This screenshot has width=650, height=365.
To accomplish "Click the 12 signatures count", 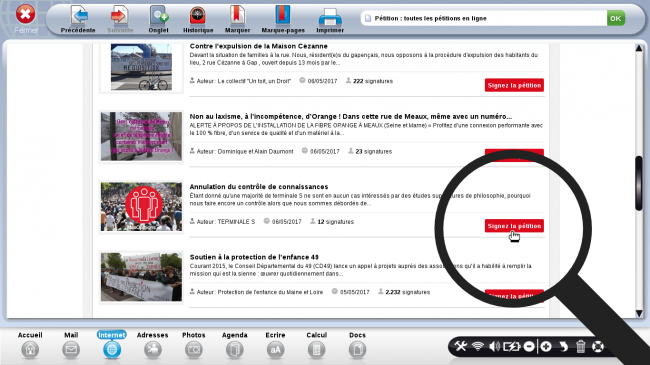I will coord(335,222).
